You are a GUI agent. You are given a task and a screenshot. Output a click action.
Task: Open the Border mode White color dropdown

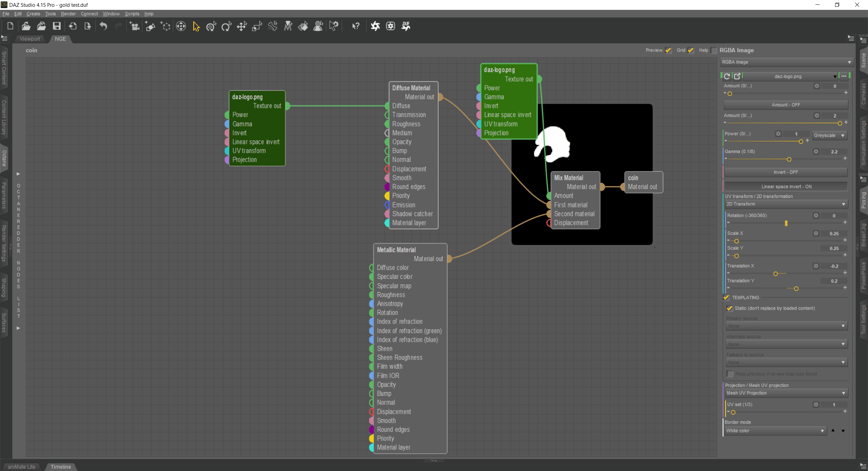click(775, 431)
